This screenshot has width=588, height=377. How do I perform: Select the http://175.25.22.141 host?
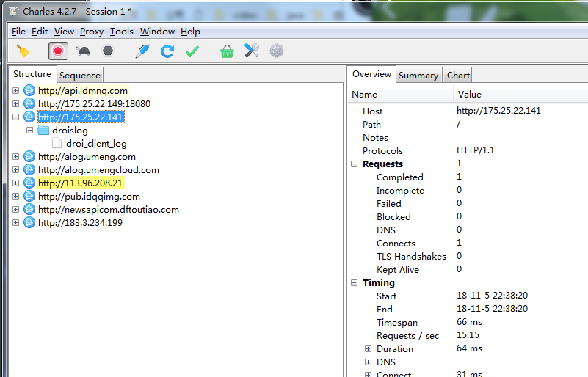pyautogui.click(x=81, y=117)
